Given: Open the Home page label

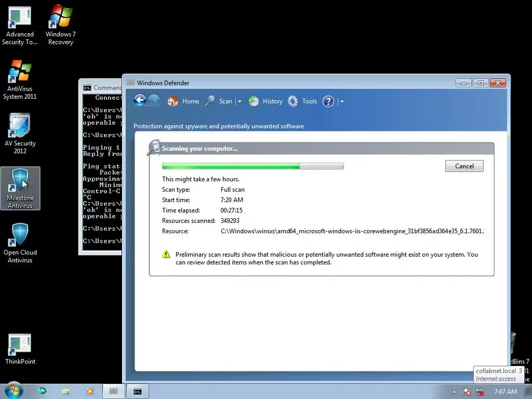Looking at the screenshot, I should [x=191, y=101].
